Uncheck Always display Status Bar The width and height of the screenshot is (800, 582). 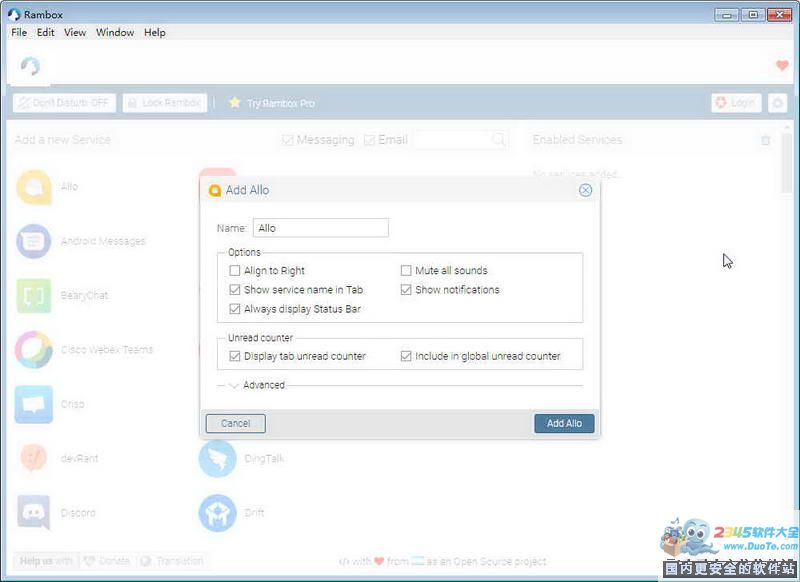coord(235,309)
